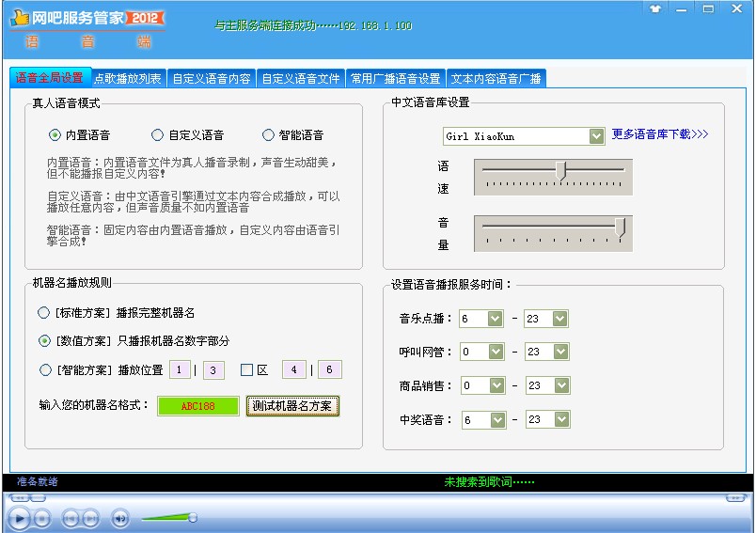
Task: Tick the 区 checkbox
Action: click(246, 370)
